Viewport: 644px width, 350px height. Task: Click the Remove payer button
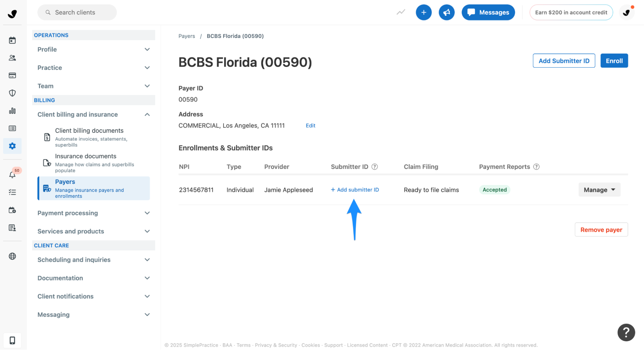coord(601,229)
